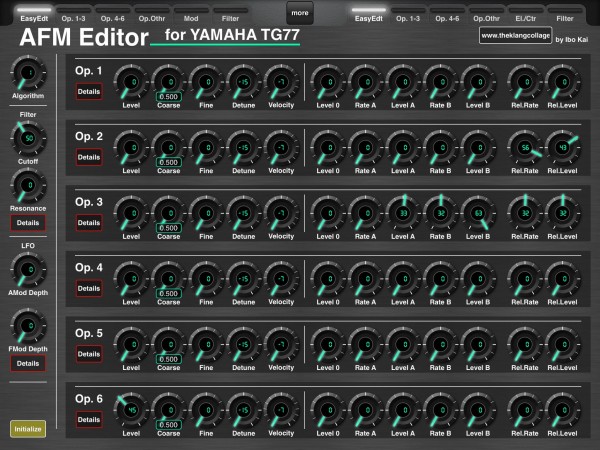Click Op. 4 Level knob
Image resolution: width=600 pixels, height=450 pixels.
point(131,279)
